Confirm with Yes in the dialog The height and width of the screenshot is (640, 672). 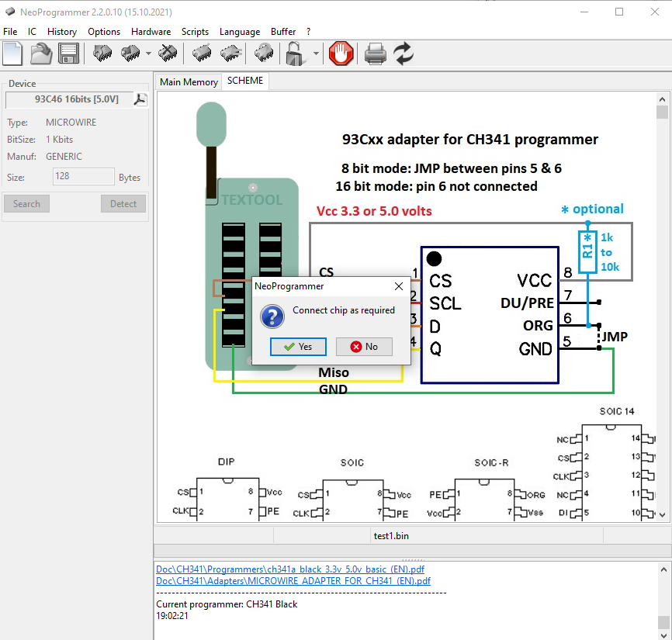(x=298, y=347)
